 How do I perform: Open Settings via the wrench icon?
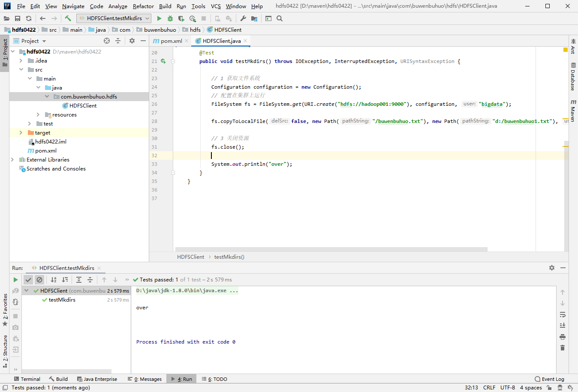[x=243, y=18]
